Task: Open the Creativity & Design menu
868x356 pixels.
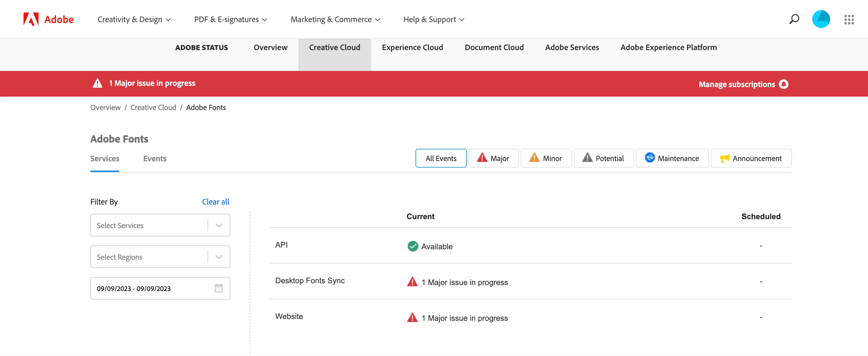Action: (134, 20)
